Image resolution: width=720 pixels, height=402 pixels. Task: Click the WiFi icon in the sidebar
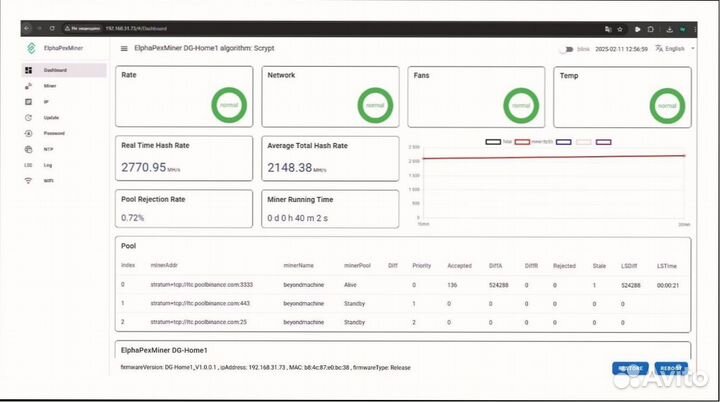pyautogui.click(x=28, y=180)
